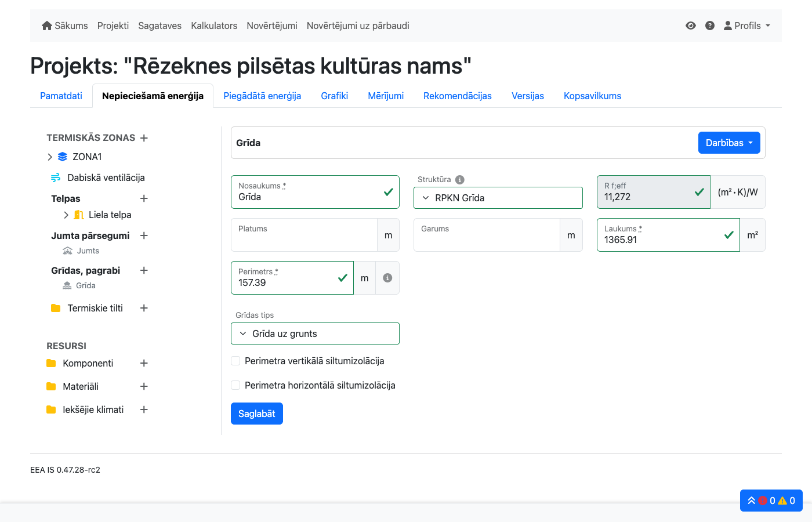Click the Grīda floor icon under Grīdas, pagrabi
The image size is (812, 522).
coord(67,285)
